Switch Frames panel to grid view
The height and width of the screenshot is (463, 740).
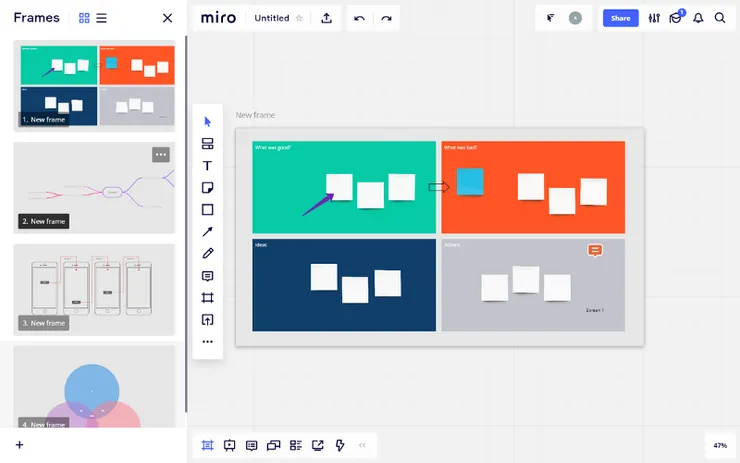pos(84,18)
